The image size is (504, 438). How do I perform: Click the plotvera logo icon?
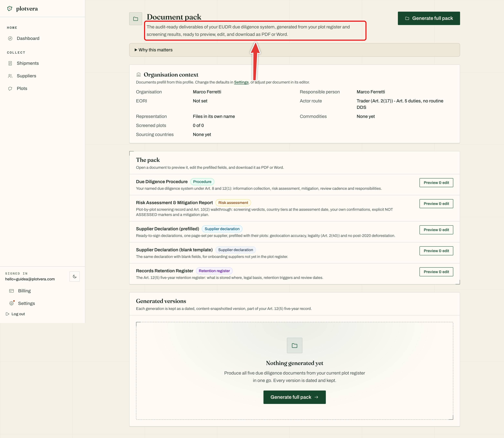(x=10, y=9)
